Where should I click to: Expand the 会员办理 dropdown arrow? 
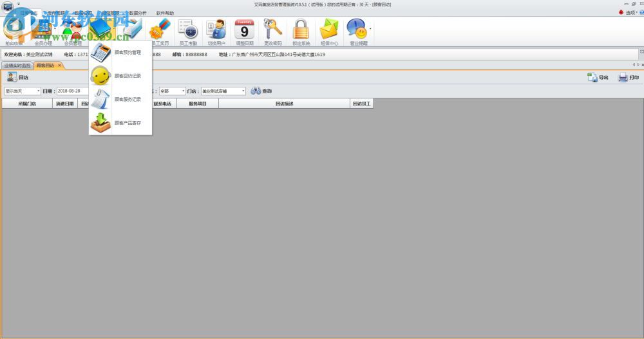coord(55,29)
